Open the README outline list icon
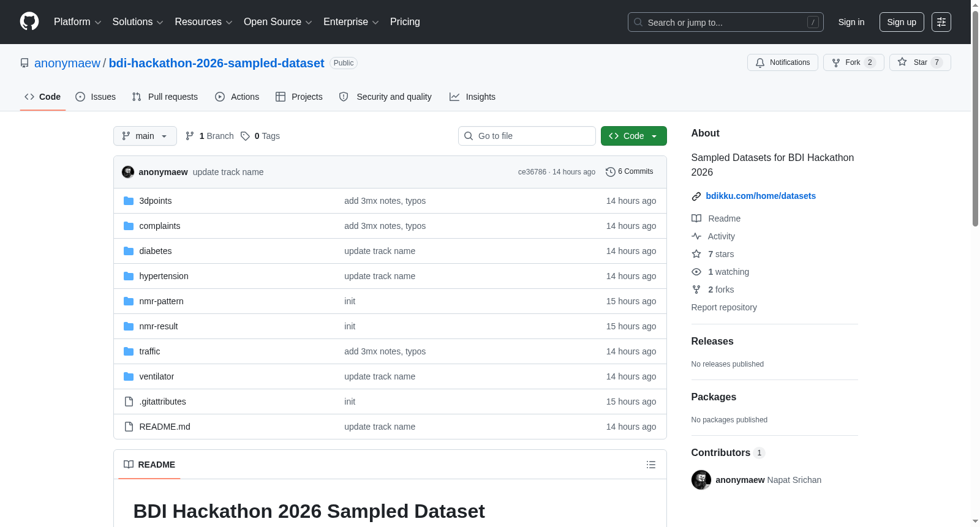This screenshot has width=980, height=527. [x=651, y=465]
